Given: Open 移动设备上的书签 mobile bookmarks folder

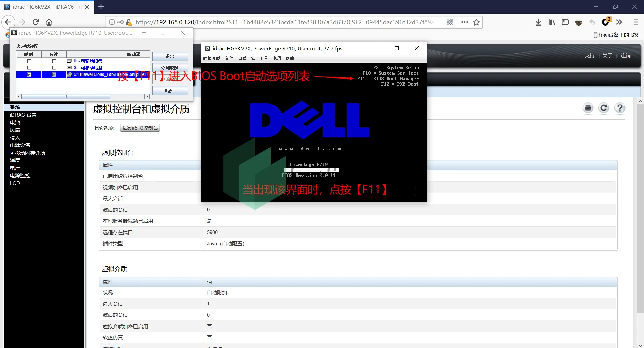Looking at the screenshot, I should pyautogui.click(x=616, y=35).
